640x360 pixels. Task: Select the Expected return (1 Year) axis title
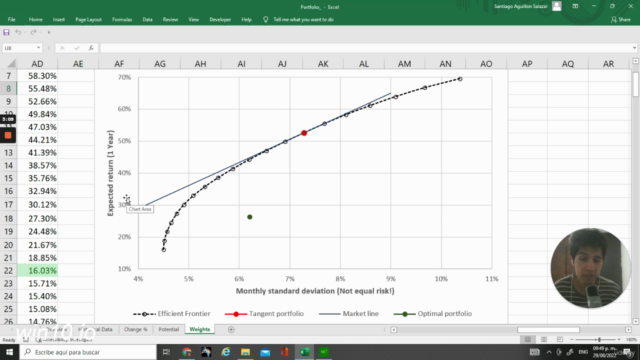tap(110, 173)
